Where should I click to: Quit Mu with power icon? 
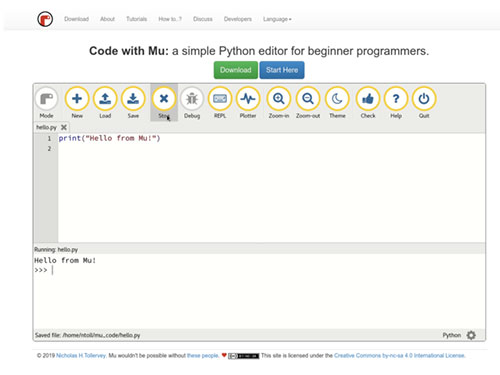tap(424, 99)
